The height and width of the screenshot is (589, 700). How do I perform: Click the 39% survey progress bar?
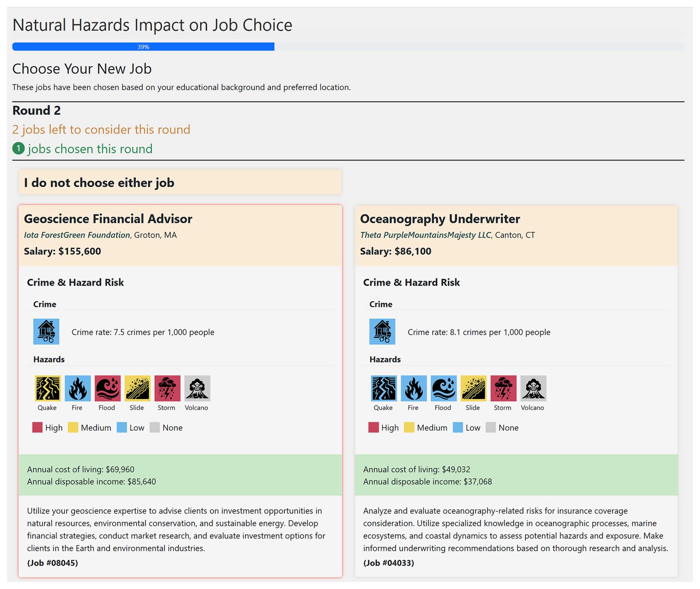143,47
